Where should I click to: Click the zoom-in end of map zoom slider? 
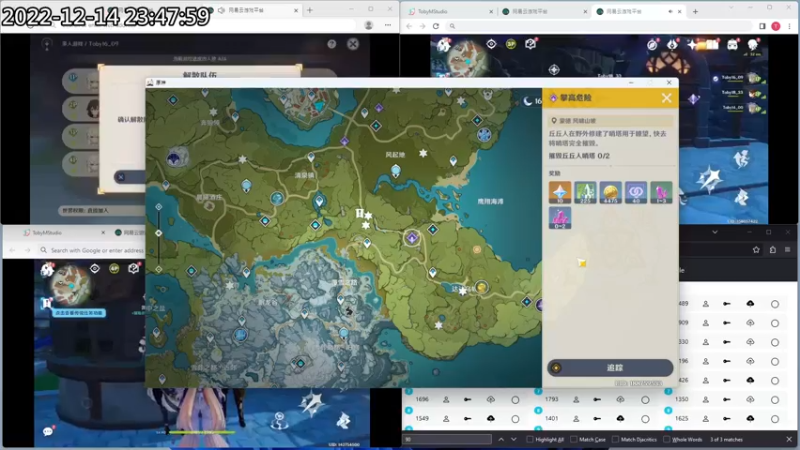click(159, 207)
